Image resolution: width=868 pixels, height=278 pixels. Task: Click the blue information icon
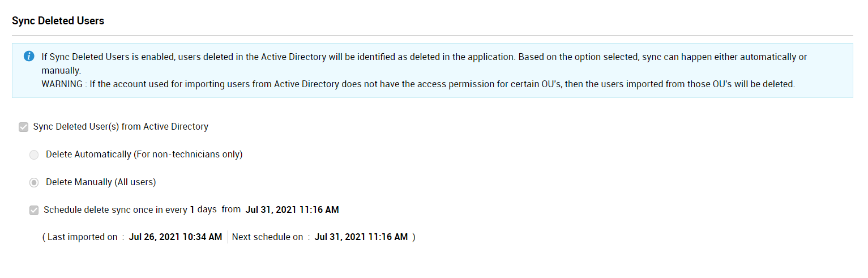pyautogui.click(x=29, y=57)
